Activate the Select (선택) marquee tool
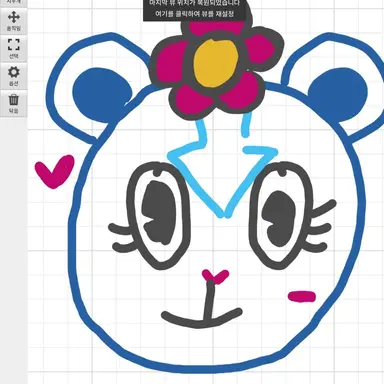Image resolution: width=384 pixels, height=384 pixels. click(x=13, y=48)
